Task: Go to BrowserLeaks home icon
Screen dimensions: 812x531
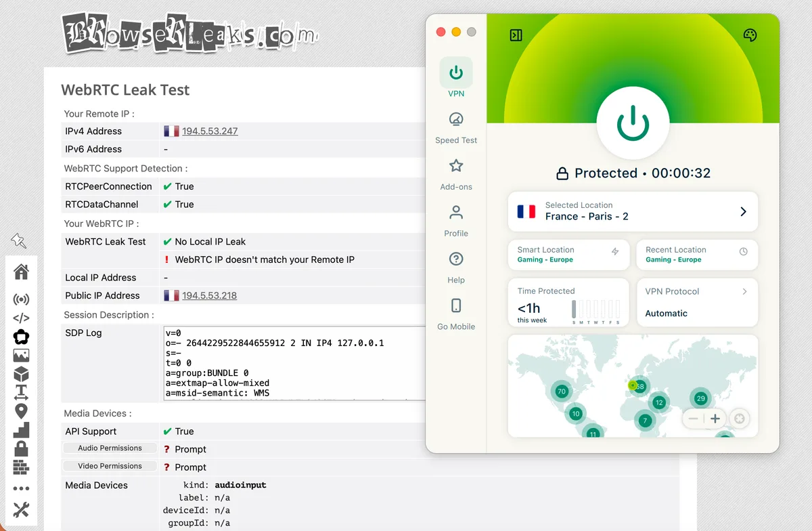Action: click(x=21, y=272)
